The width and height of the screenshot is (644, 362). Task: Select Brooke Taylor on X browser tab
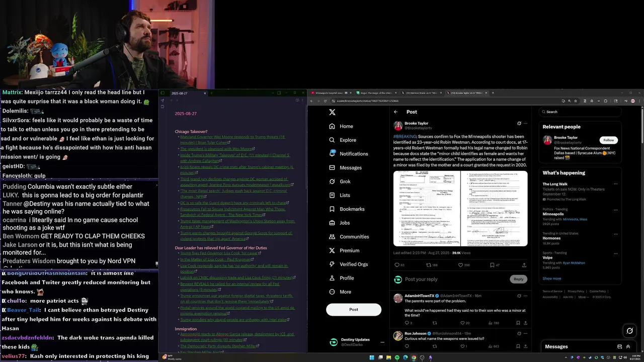[467, 93]
